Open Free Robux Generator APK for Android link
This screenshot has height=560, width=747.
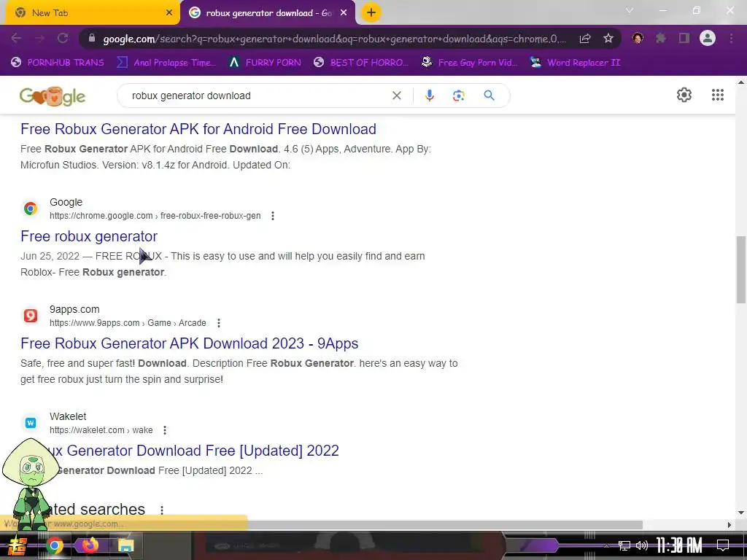[198, 129]
